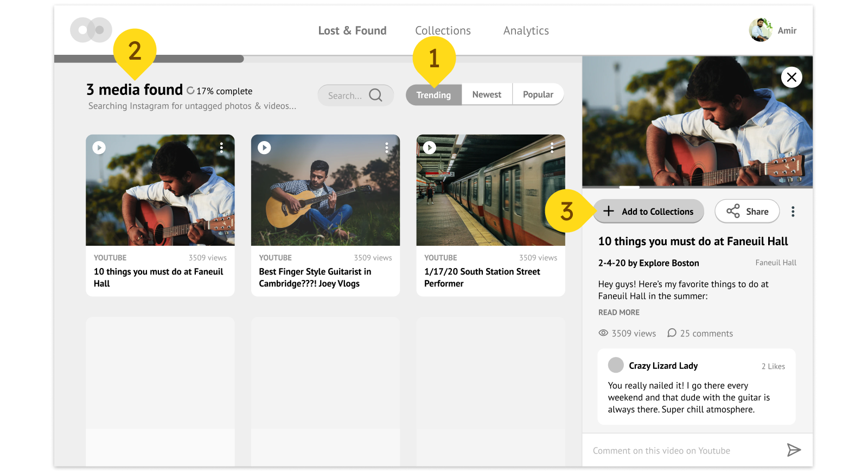Open the Faneuil Hall card thumbnail
Image resolution: width=868 pixels, height=472 pixels.
click(x=160, y=190)
